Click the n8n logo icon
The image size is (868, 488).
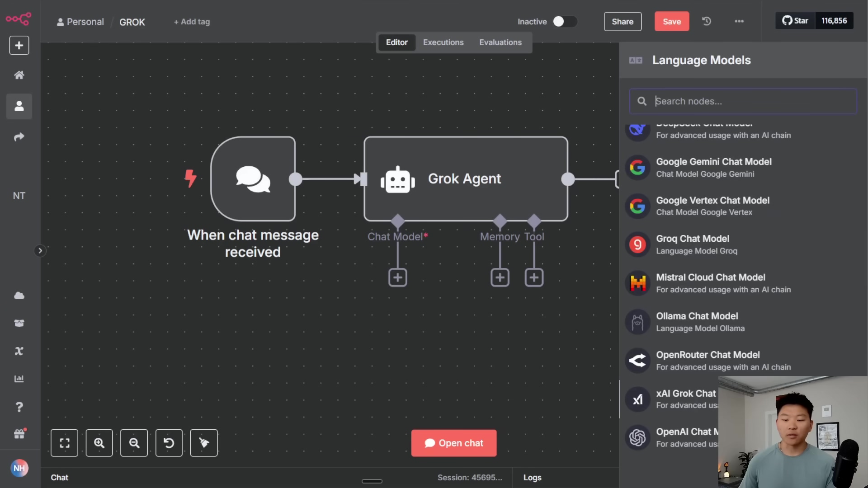pos(19,19)
